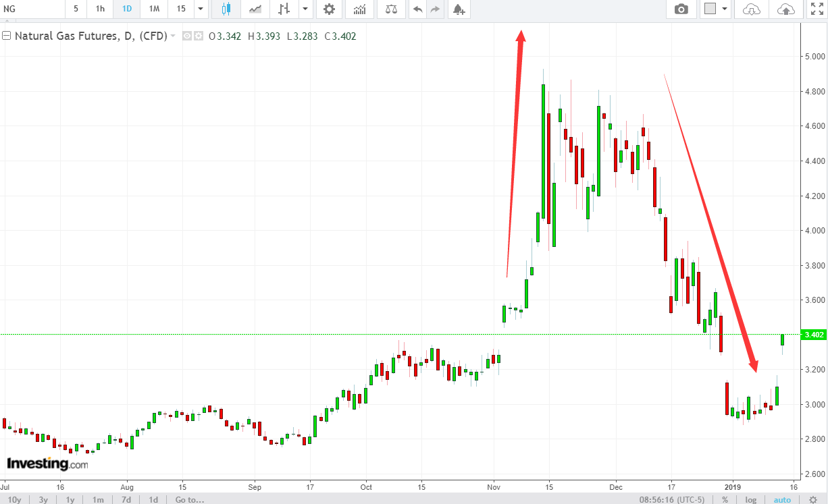Expand the interval dropdown arrow
Viewport: 828px width, 504px height.
click(201, 9)
